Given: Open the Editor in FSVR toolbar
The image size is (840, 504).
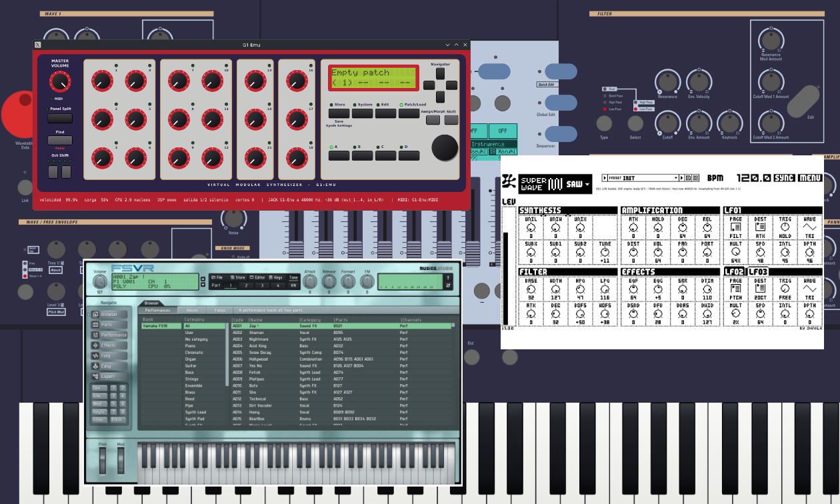Looking at the screenshot, I should pyautogui.click(x=257, y=277).
